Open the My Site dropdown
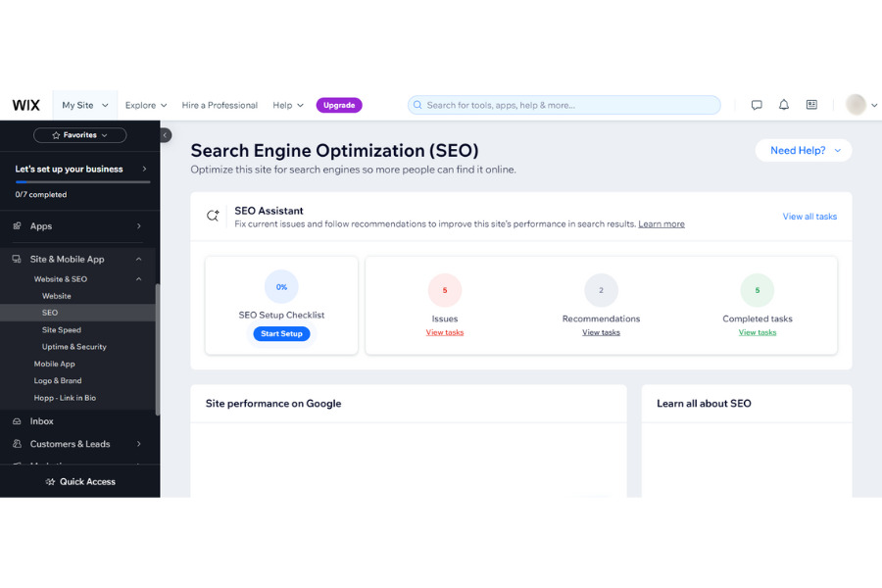This screenshot has height=588, width=882. (84, 105)
